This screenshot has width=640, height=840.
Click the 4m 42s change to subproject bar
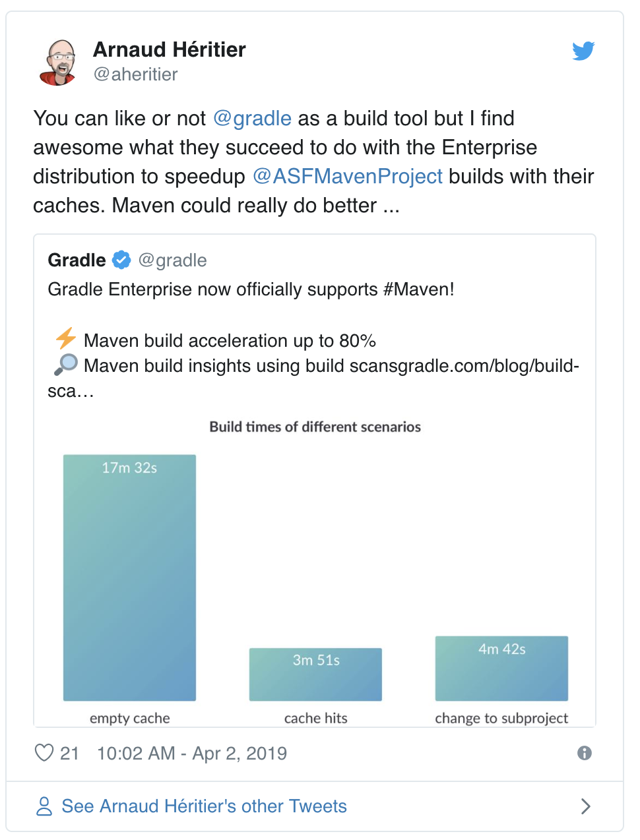[501, 669]
